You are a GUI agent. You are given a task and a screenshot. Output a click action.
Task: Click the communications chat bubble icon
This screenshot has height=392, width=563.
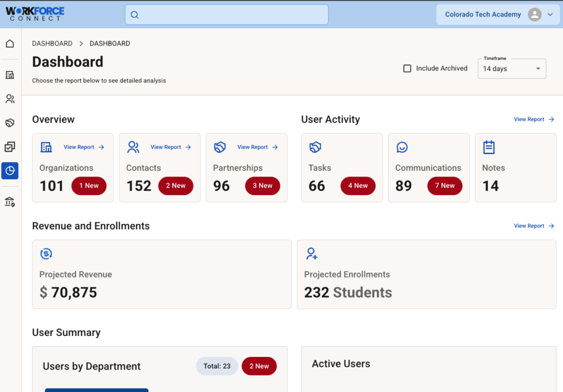click(402, 147)
